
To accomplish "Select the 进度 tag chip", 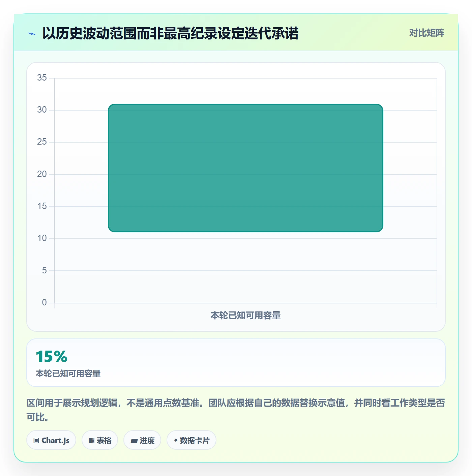I will coord(142,440).
